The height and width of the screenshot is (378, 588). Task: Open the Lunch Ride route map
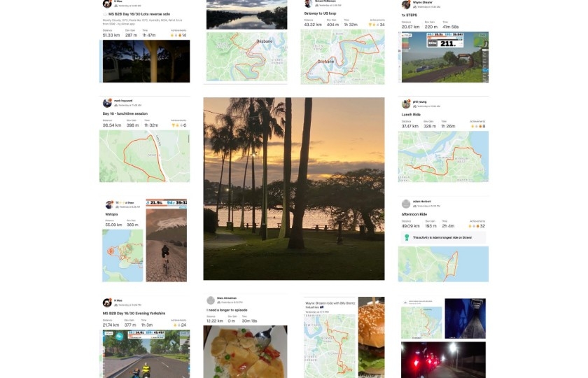(443, 157)
